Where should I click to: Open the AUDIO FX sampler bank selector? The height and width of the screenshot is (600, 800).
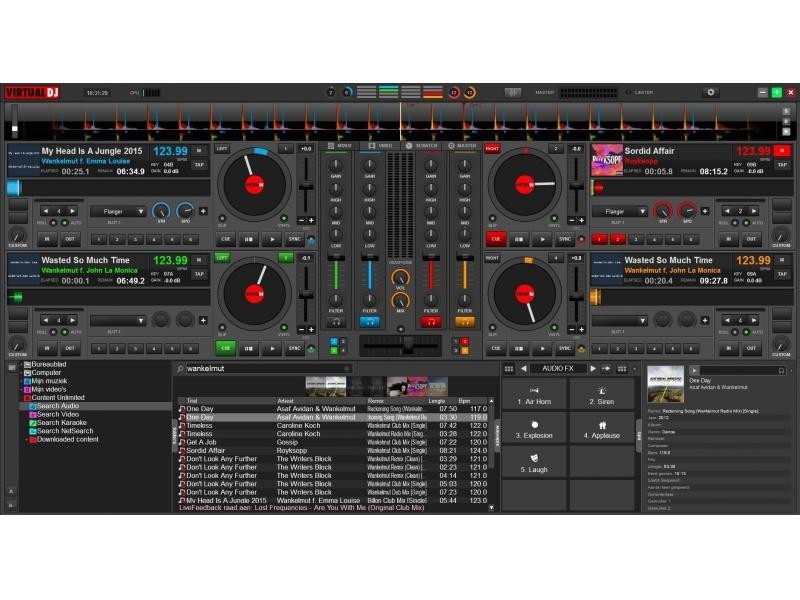(x=558, y=368)
